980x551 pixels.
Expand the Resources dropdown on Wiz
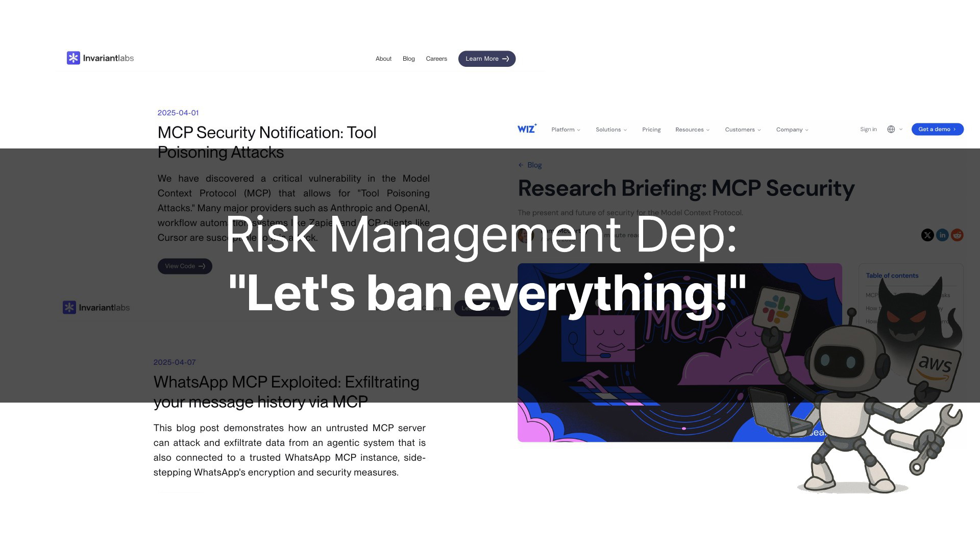click(x=692, y=130)
